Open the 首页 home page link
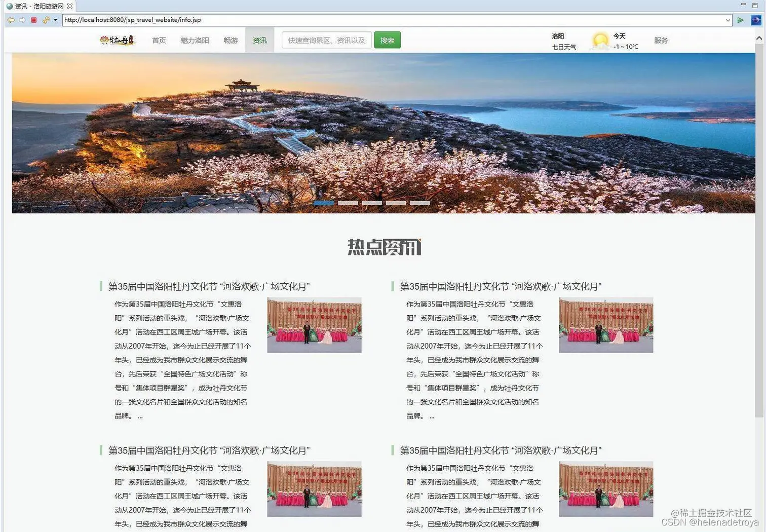766x532 pixels. coord(159,40)
